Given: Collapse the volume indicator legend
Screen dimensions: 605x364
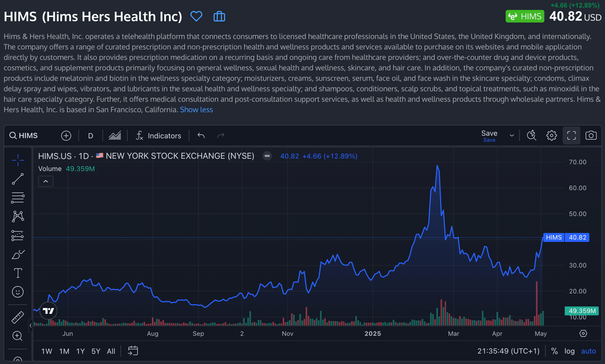Looking at the screenshot, I should [x=46, y=182].
